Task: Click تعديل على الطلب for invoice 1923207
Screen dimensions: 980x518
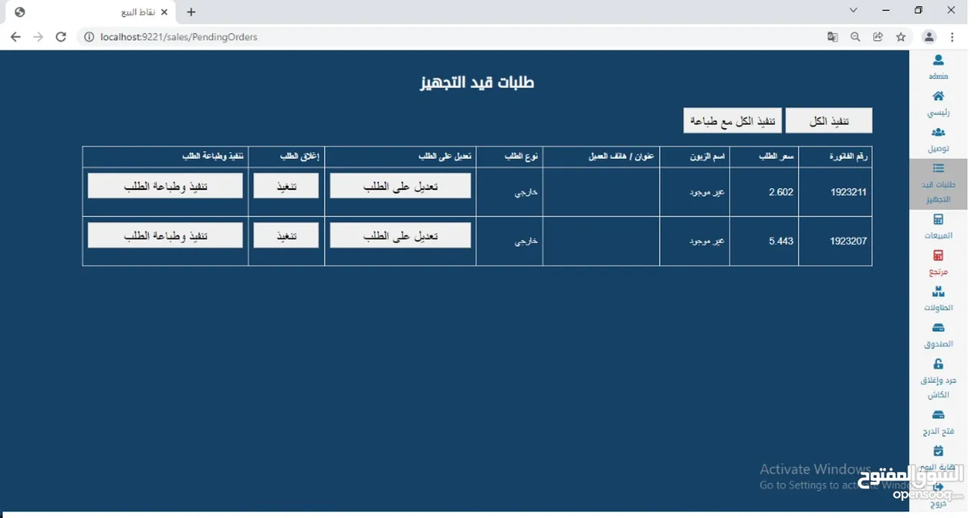Action: [400, 235]
